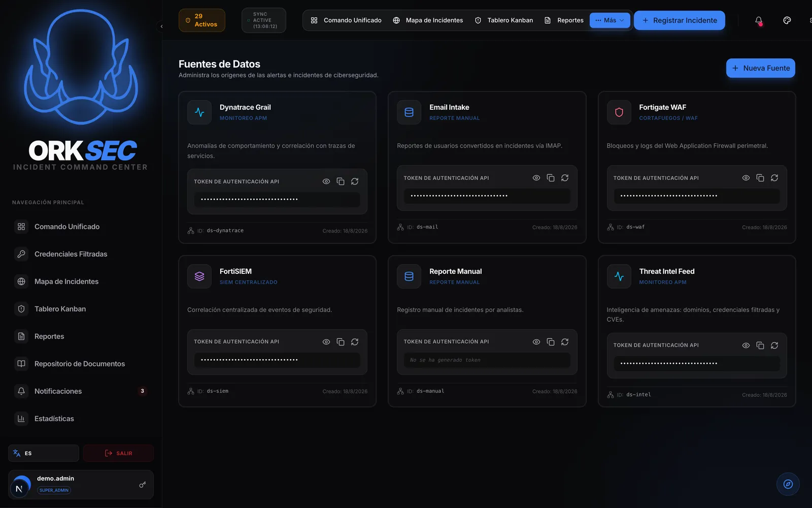Image resolution: width=812 pixels, height=508 pixels.
Task: Open the ES language selector
Action: click(x=44, y=453)
